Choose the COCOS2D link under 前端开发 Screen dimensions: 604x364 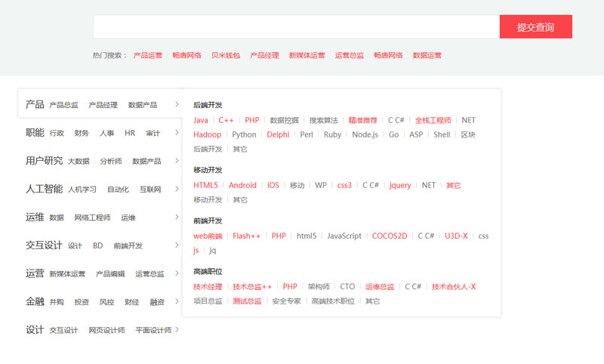coord(390,236)
